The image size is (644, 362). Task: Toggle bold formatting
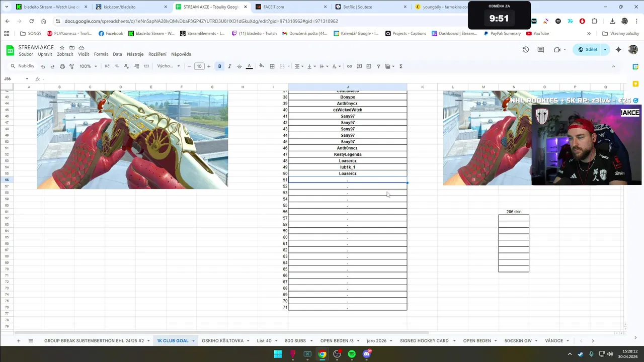tap(219, 66)
